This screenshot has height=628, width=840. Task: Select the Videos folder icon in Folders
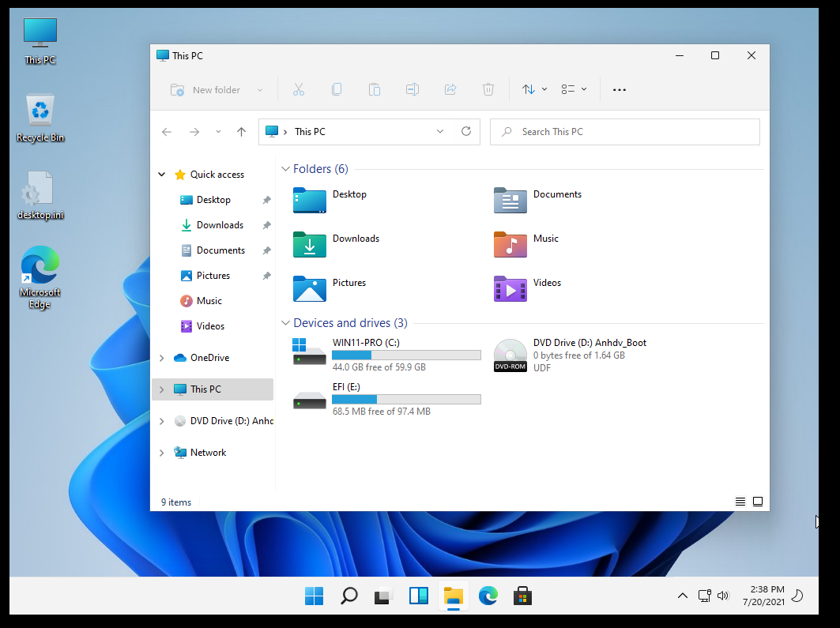(510, 289)
